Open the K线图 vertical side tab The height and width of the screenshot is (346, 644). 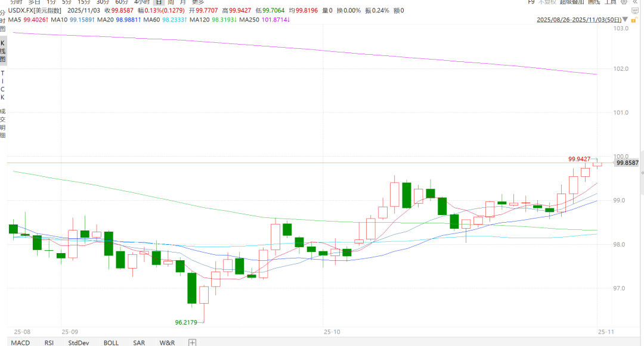(3, 51)
